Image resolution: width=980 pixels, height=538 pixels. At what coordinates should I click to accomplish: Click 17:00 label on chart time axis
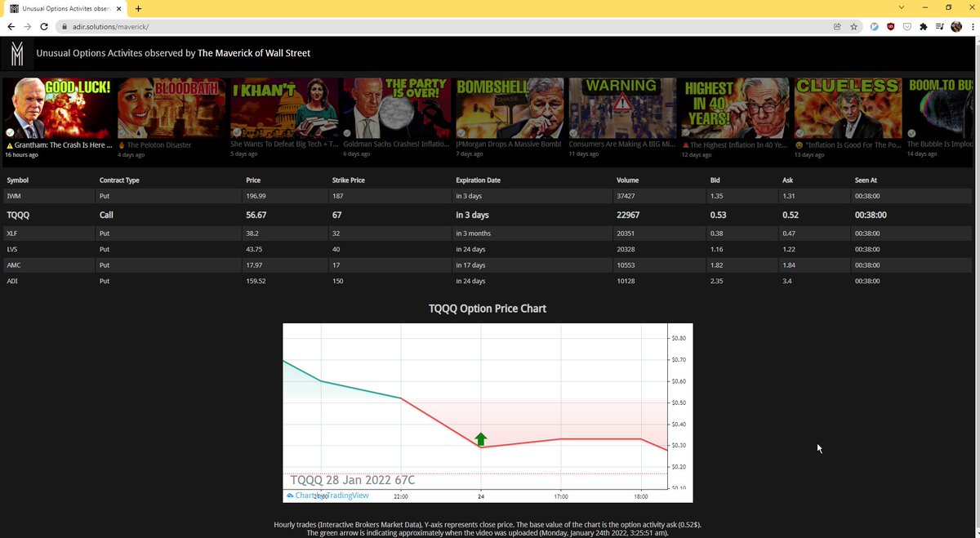point(561,496)
